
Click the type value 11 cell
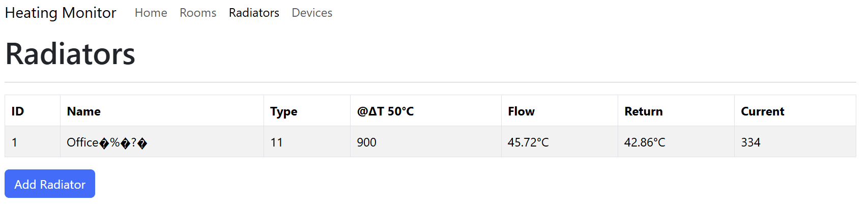click(276, 142)
